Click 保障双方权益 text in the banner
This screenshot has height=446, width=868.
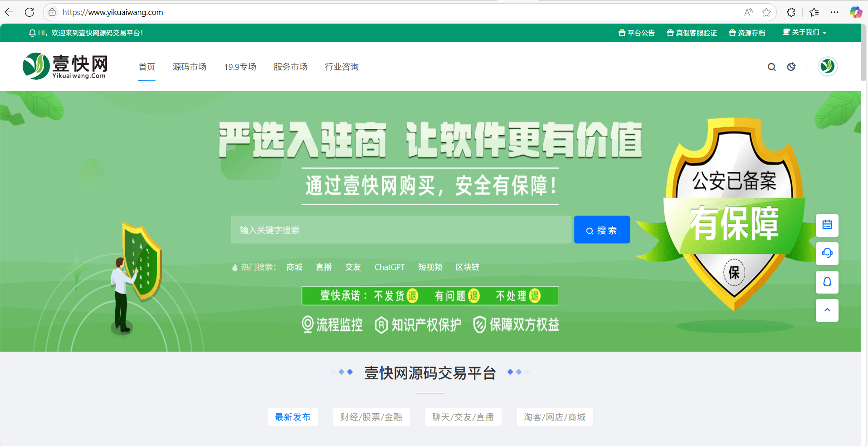(524, 325)
